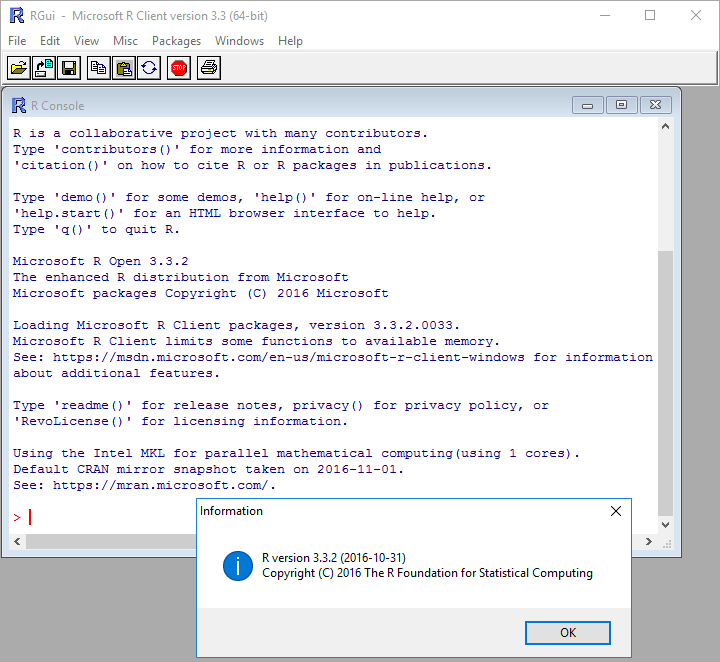Click the 'R Console' window title text
This screenshot has height=662, width=720.
(57, 106)
